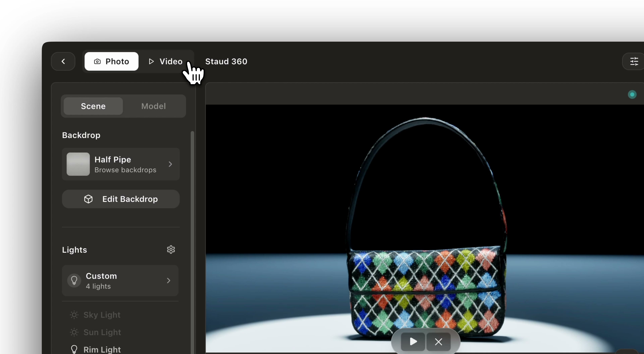Expand the Half Pipe backdrop browser
The width and height of the screenshot is (644, 354).
pyautogui.click(x=121, y=164)
